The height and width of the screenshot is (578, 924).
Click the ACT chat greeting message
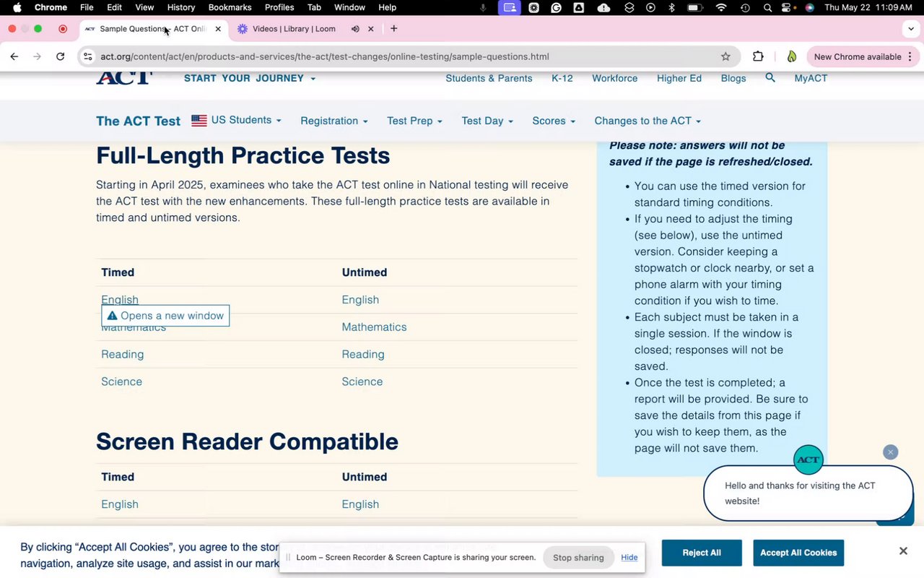[x=808, y=493]
